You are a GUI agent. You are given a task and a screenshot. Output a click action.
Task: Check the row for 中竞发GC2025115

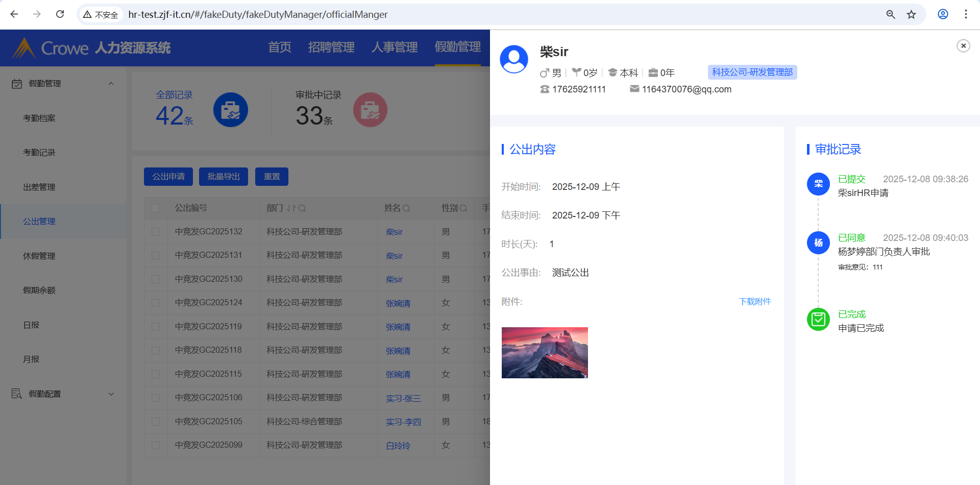click(x=156, y=374)
